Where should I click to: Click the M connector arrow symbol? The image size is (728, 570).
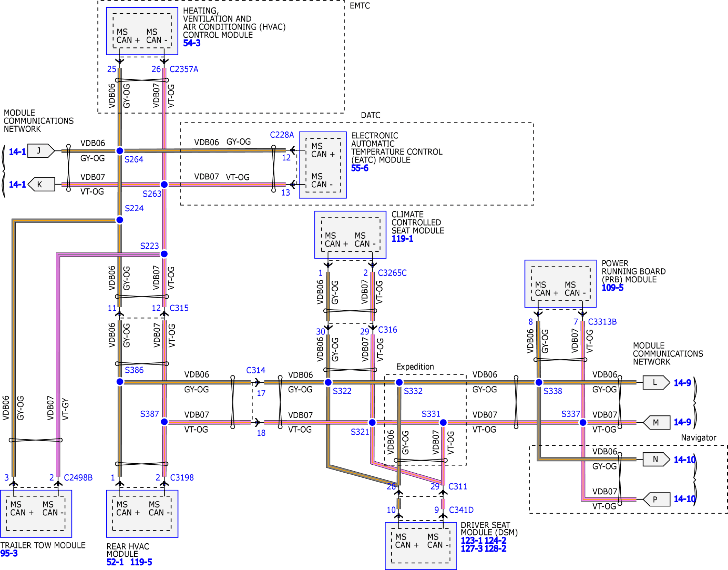click(x=656, y=423)
